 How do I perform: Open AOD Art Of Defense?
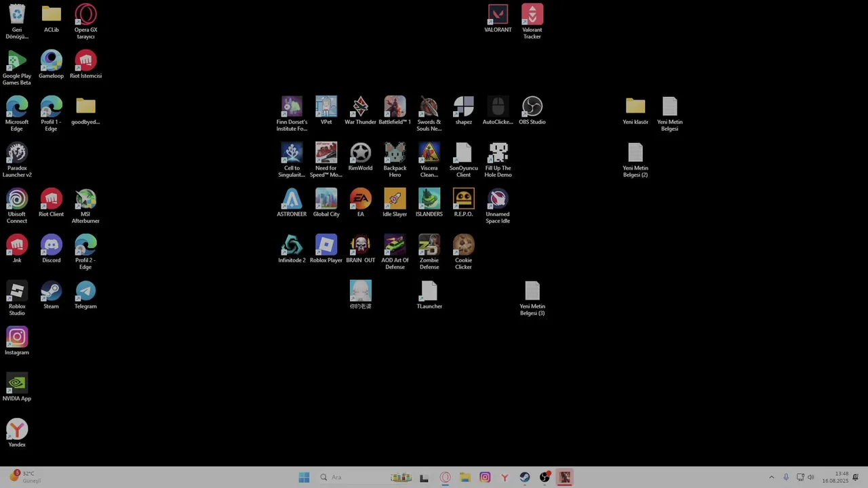coord(395,245)
